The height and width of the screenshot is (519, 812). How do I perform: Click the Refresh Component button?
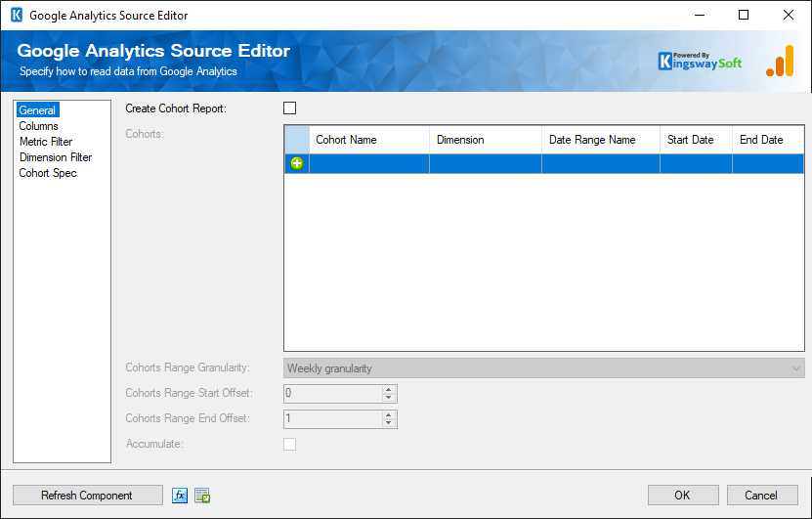click(x=88, y=496)
